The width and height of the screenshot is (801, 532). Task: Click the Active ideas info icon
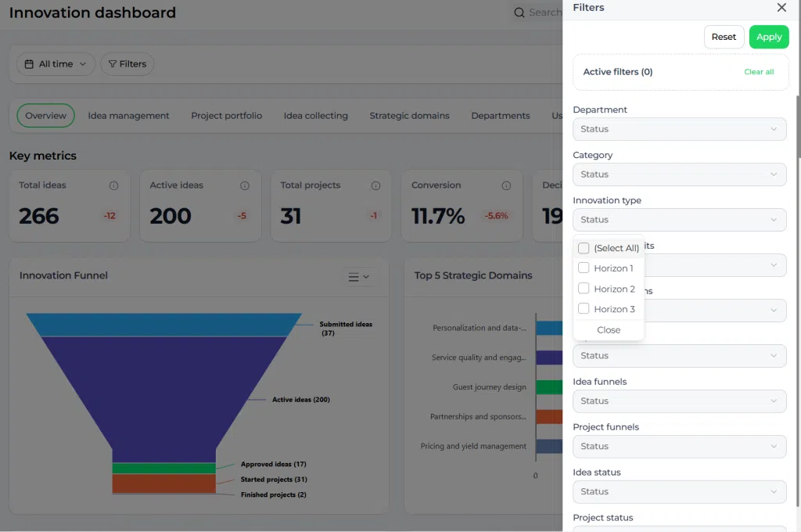[x=245, y=185]
